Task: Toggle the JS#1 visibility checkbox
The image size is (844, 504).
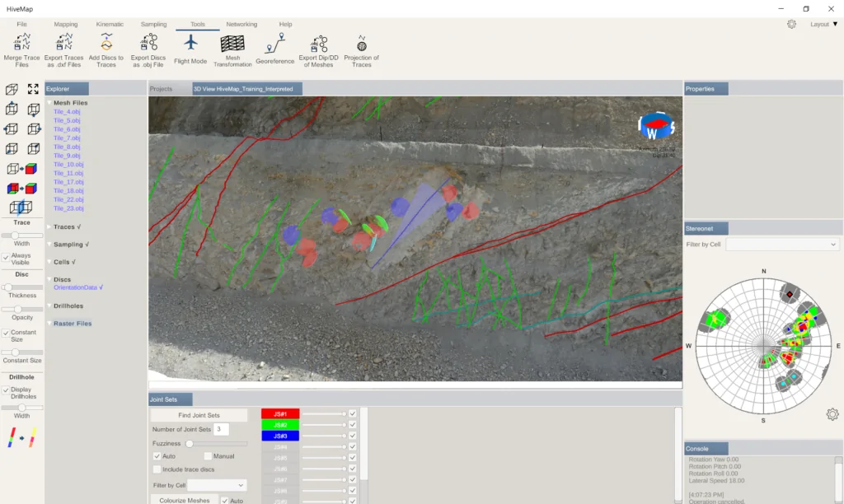Action: pyautogui.click(x=353, y=413)
